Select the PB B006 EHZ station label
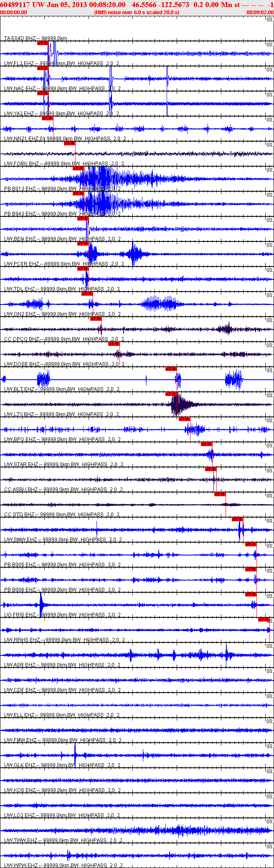 [20, 590]
